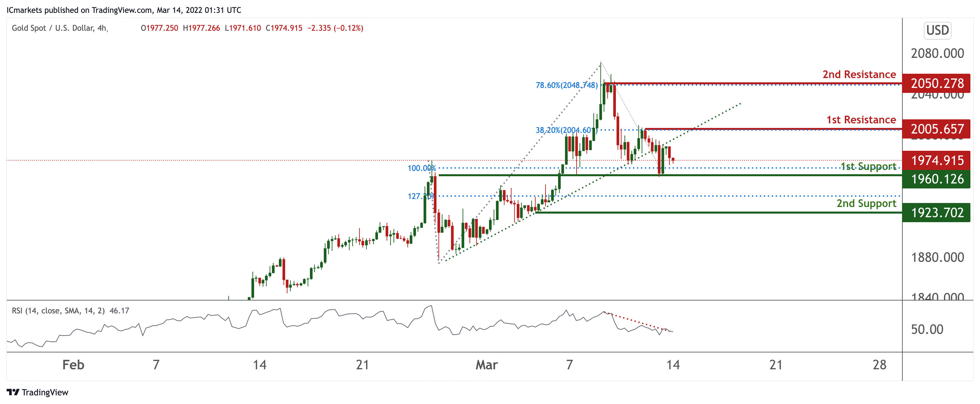Click the 1st Resistance text label
Viewport: 980px width, 404px height.
click(x=861, y=120)
